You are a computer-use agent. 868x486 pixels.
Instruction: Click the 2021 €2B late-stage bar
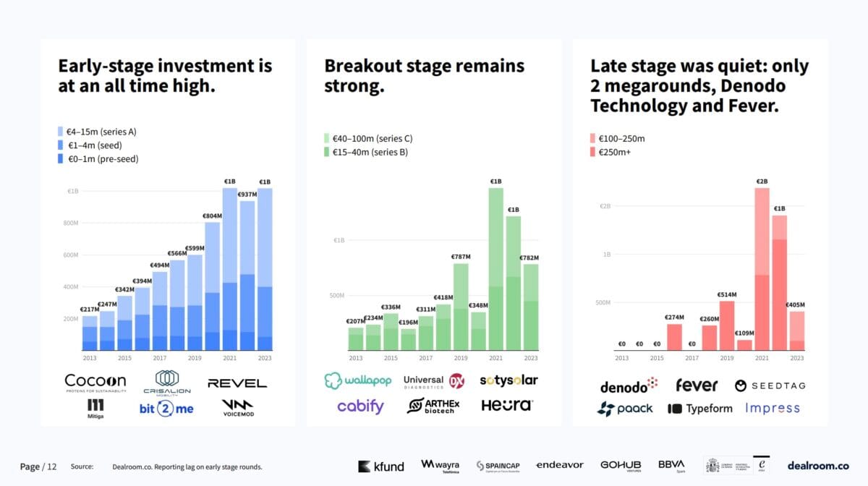pyautogui.click(x=762, y=269)
